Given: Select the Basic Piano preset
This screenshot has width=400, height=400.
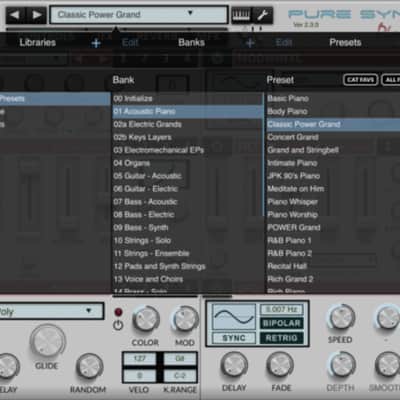Looking at the screenshot, I should (x=333, y=99).
